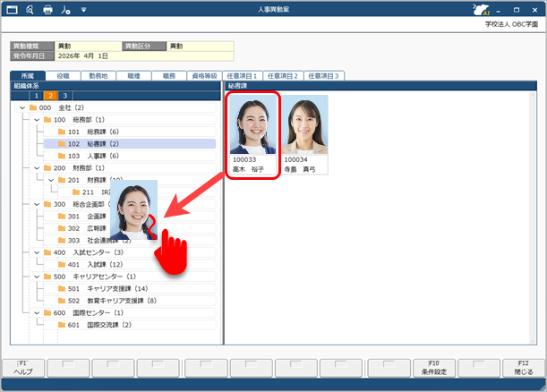Select 601 国際交流課 in the tree
The width and height of the screenshot is (547, 392).
tap(130, 325)
